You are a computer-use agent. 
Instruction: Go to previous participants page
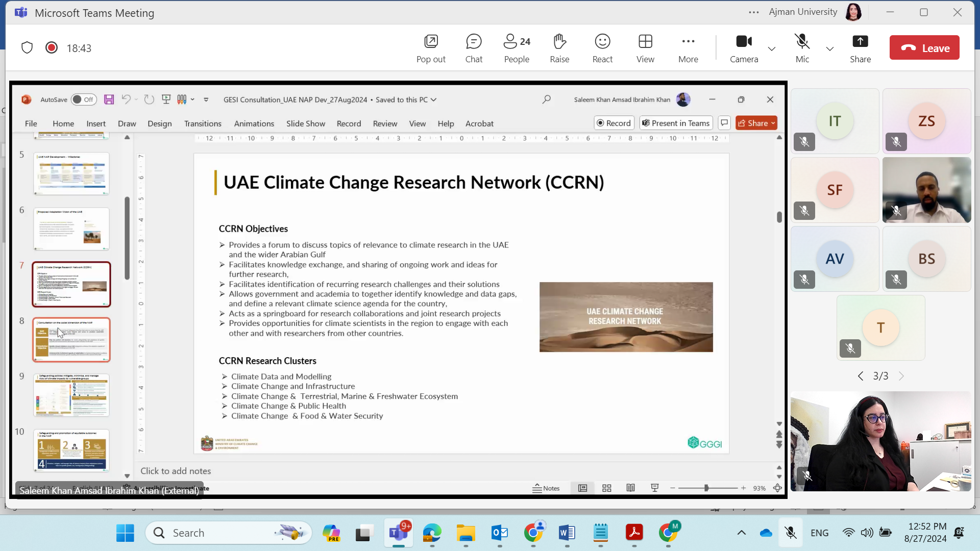[861, 376]
